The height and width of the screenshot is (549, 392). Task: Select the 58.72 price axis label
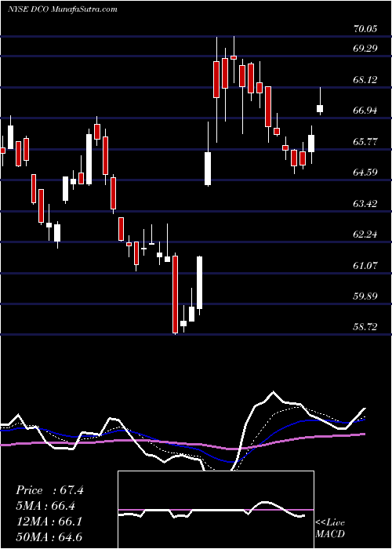coord(365,327)
